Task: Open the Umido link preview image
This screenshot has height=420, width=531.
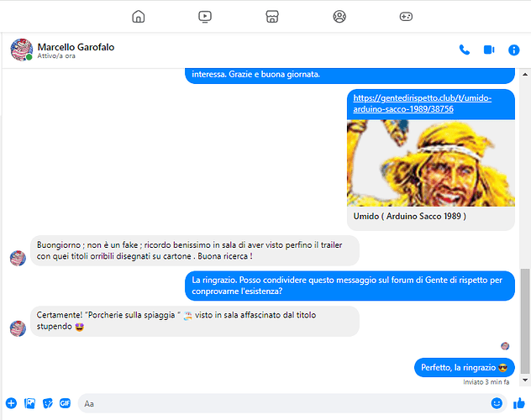Action: (x=431, y=163)
